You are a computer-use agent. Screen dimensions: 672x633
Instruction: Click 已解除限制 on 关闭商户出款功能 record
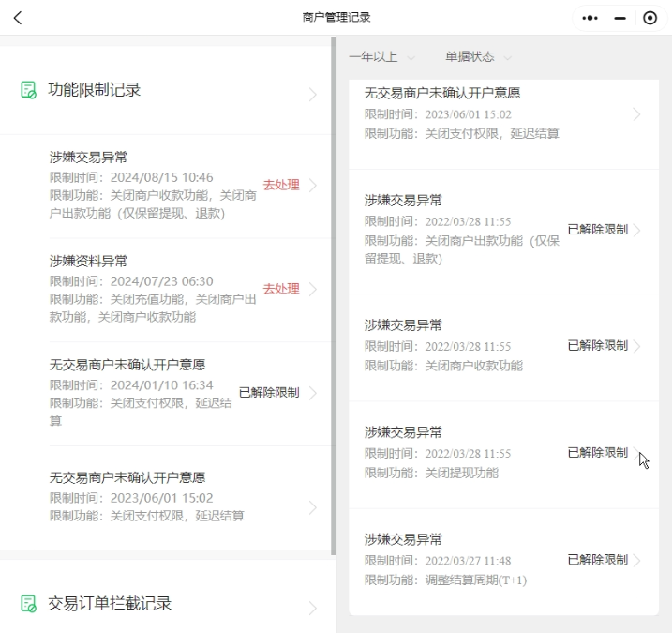coord(597,230)
